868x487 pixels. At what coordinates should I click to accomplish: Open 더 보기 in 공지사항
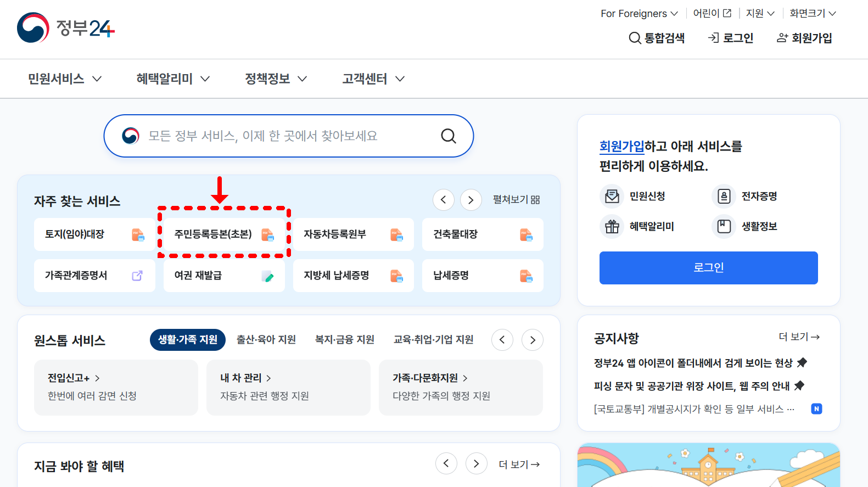[799, 337]
